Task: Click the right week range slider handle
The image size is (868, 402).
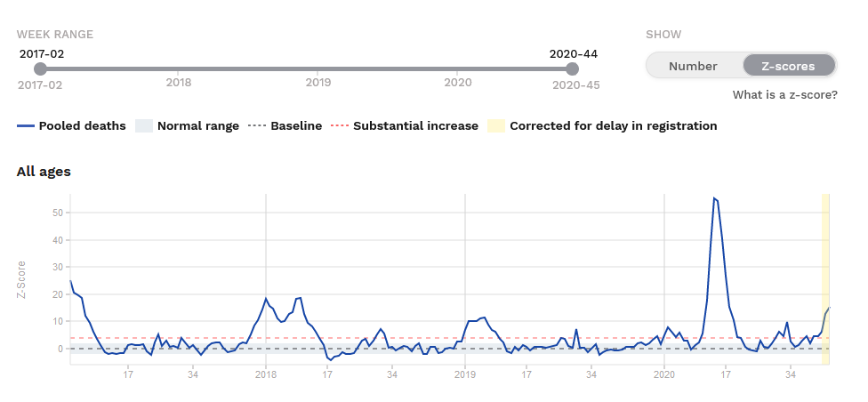Action: click(573, 68)
